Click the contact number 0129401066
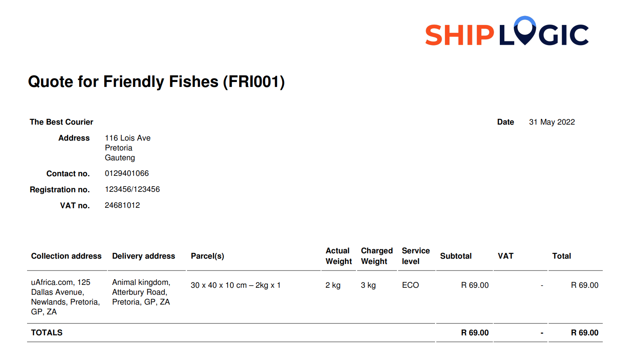Viewport: 629px width, 364px height. coord(127,173)
